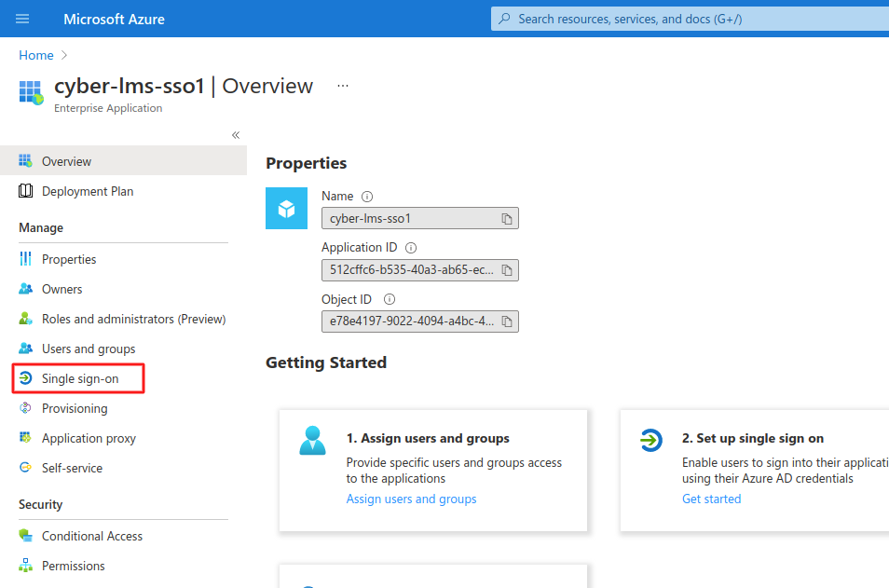
Task: Click the blue cube application logo
Action: click(286, 208)
